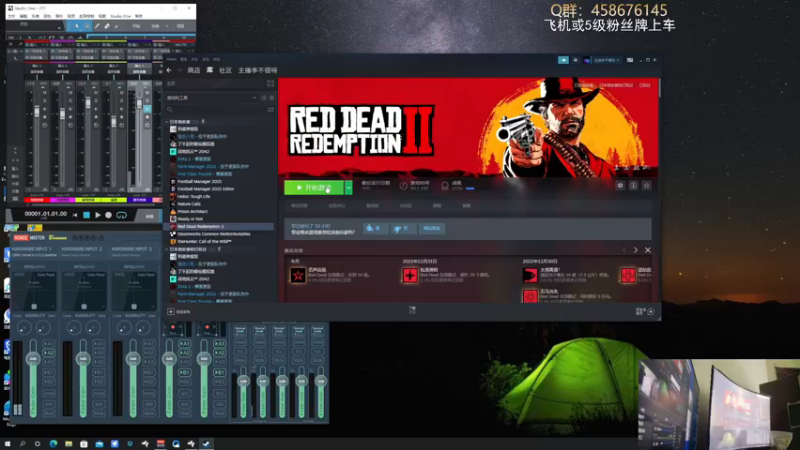Go to next item in achievements carousel
The width and height of the screenshot is (800, 450).
(636, 250)
